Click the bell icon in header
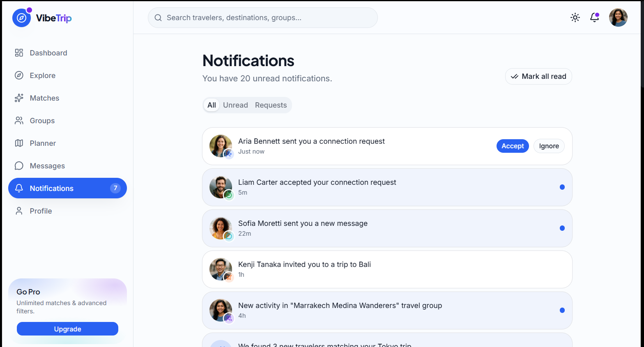Screen dimensions: 644x347 tap(594, 17)
